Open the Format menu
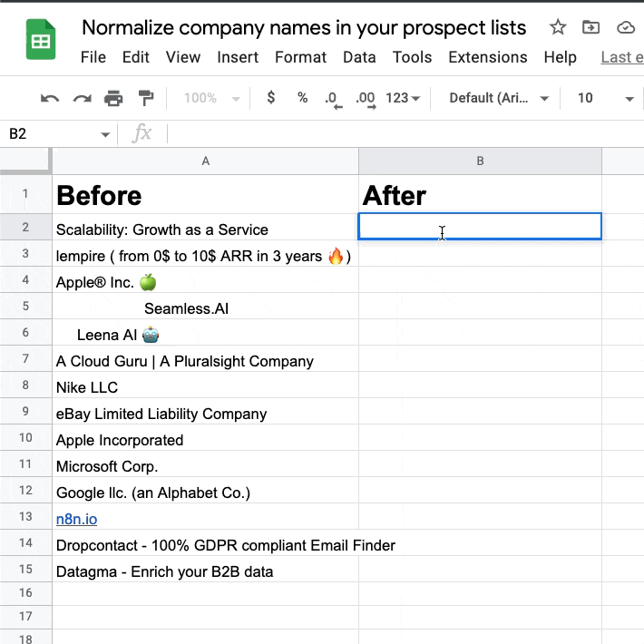644x644 pixels. click(300, 57)
